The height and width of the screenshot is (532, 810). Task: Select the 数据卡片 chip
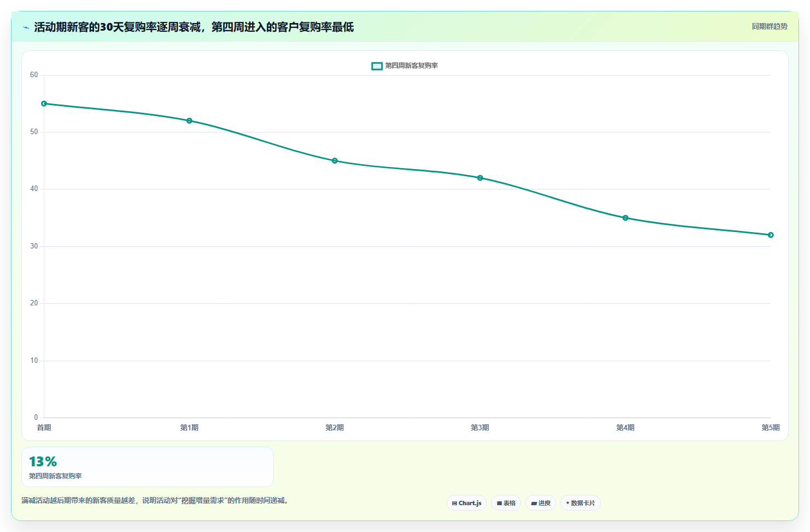coord(581,503)
